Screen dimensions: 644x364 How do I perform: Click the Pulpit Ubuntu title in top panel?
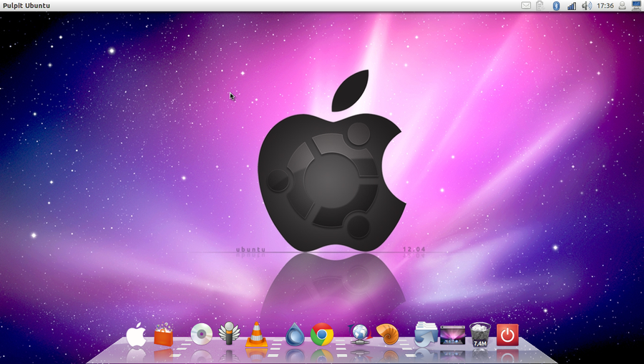(x=26, y=6)
